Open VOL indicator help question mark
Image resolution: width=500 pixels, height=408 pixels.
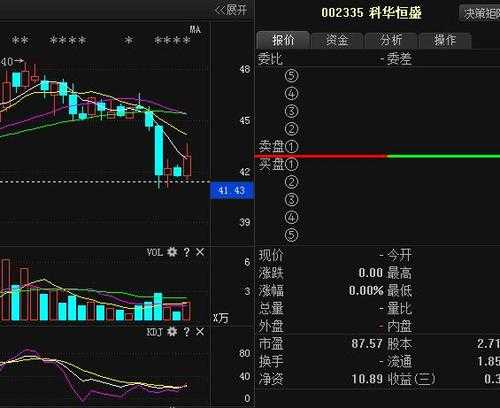click(187, 252)
